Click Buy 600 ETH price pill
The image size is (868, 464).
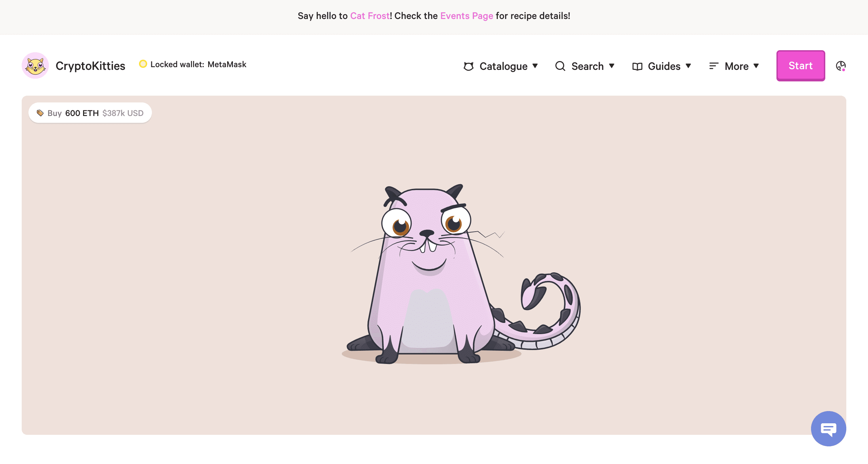click(90, 113)
